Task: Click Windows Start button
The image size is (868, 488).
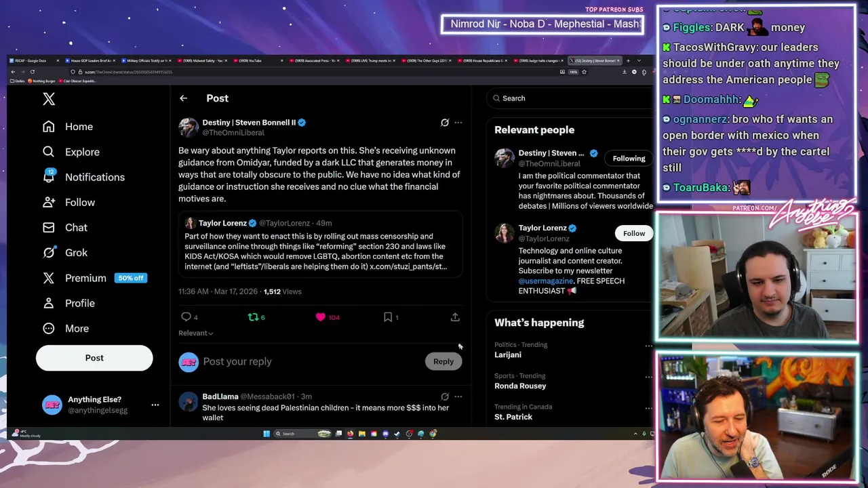Action: [x=267, y=434]
